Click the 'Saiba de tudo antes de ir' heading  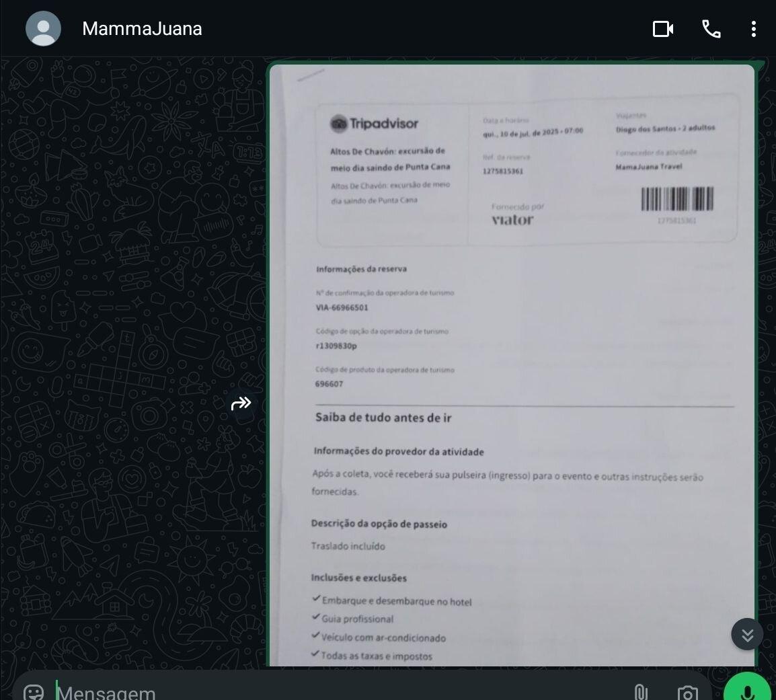[383, 418]
